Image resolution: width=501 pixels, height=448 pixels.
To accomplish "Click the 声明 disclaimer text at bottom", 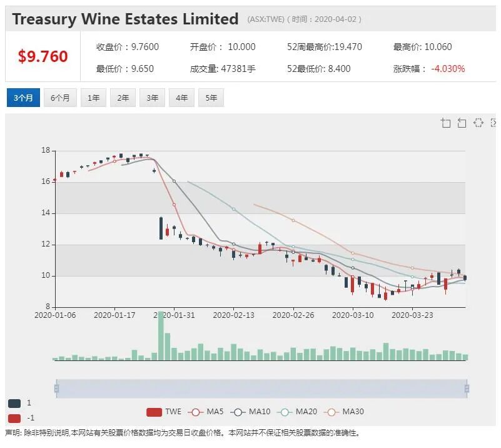I will [183, 433].
